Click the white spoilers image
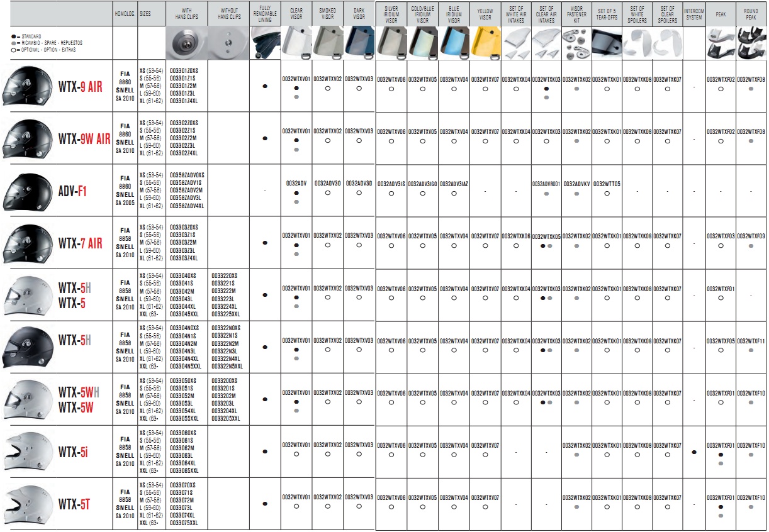 (x=637, y=43)
